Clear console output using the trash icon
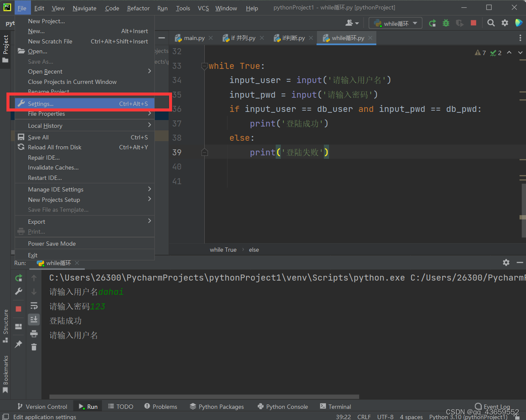The height and width of the screenshot is (420, 526). click(x=34, y=347)
